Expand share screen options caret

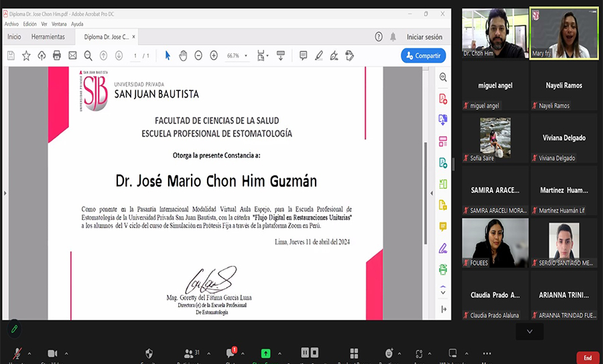[279, 354]
